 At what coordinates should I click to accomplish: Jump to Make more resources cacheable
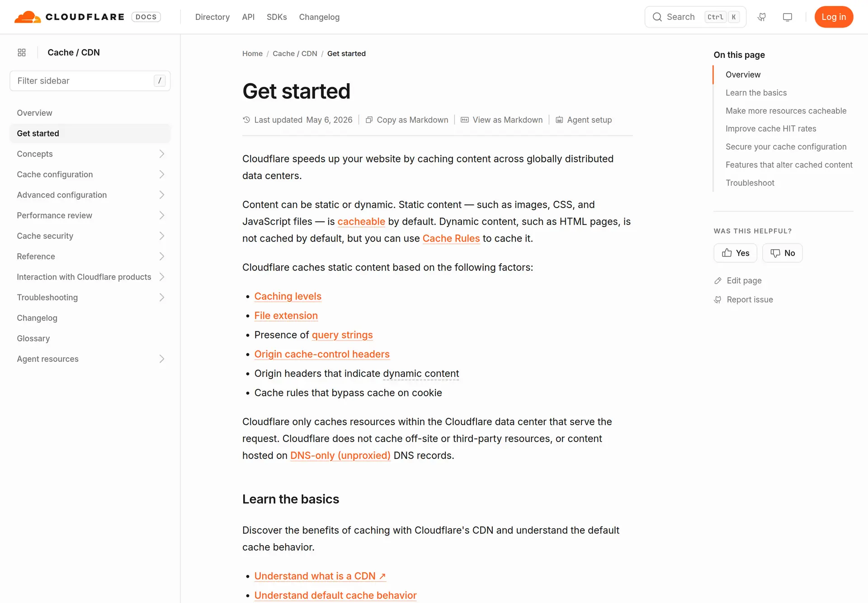pyautogui.click(x=786, y=111)
